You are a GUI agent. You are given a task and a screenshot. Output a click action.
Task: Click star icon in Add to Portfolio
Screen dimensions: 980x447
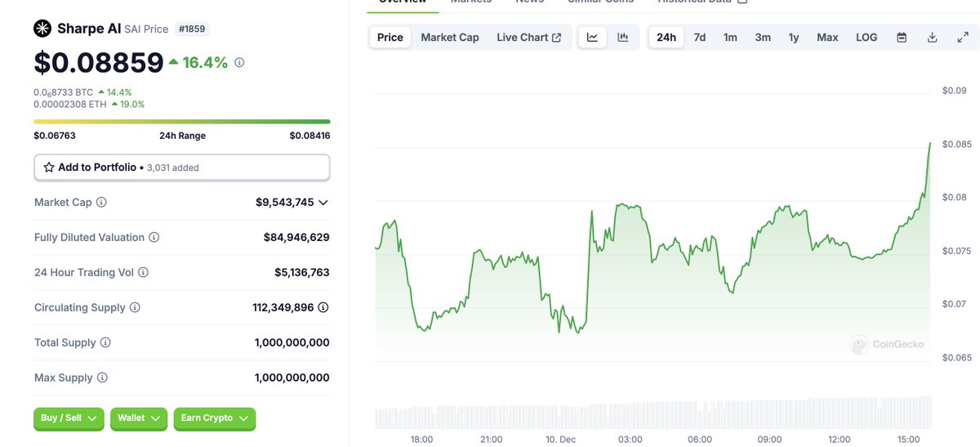coord(49,168)
